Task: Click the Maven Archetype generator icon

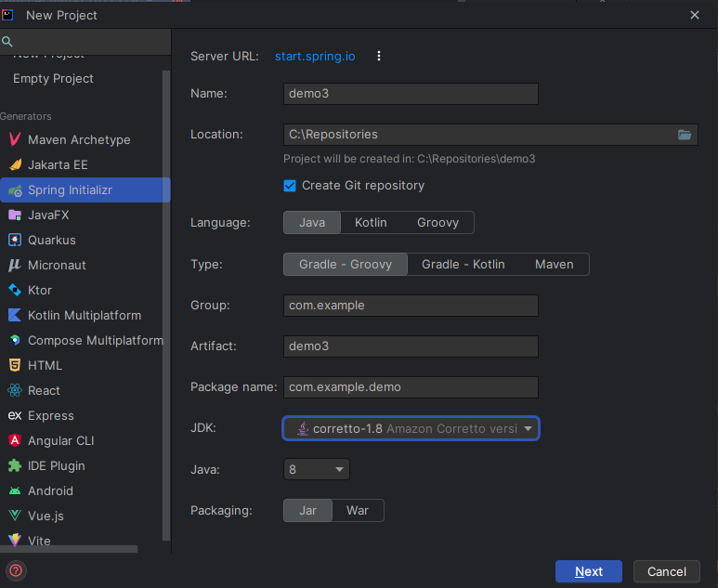Action: [15, 139]
